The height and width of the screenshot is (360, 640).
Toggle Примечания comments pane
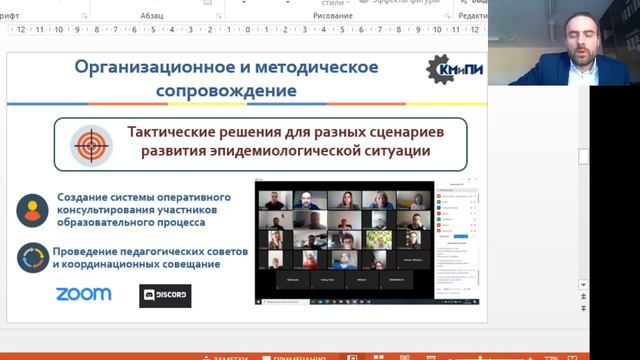click(294, 358)
